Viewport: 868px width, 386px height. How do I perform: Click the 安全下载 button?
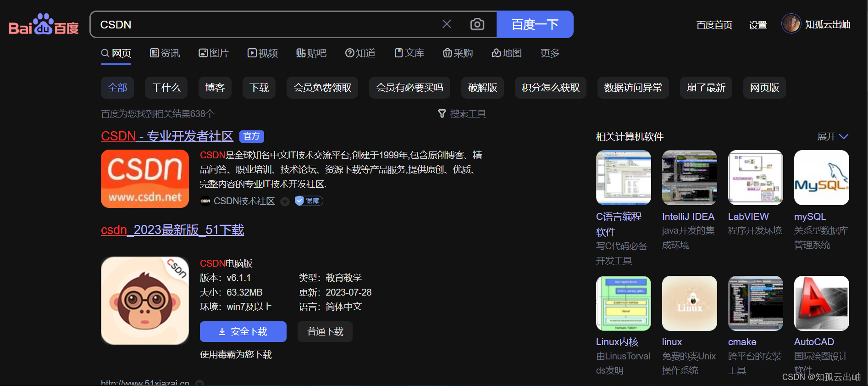pos(243,331)
